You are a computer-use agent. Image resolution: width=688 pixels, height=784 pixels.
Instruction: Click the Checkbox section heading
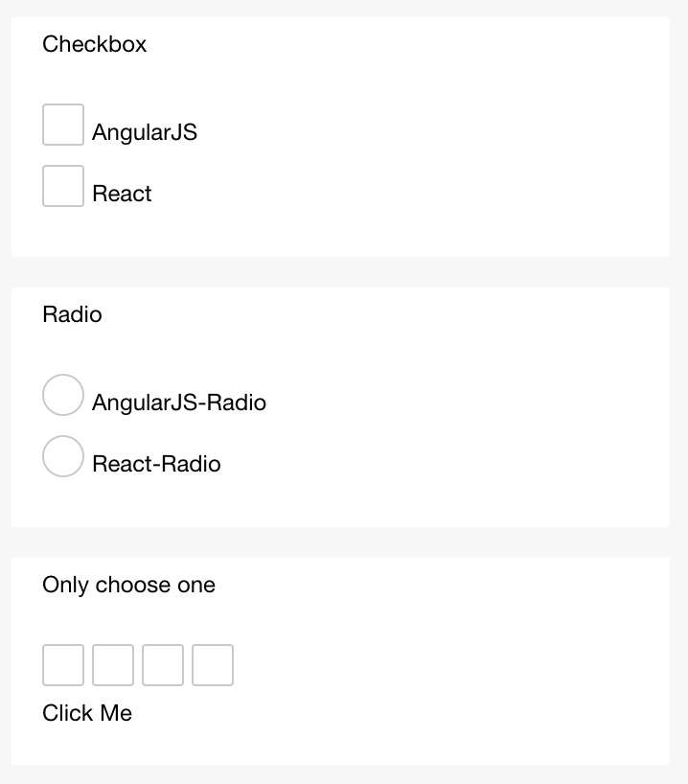[x=95, y=44]
